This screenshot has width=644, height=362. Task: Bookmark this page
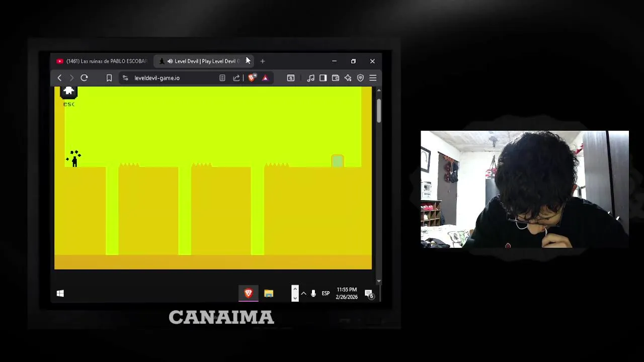[x=109, y=78]
